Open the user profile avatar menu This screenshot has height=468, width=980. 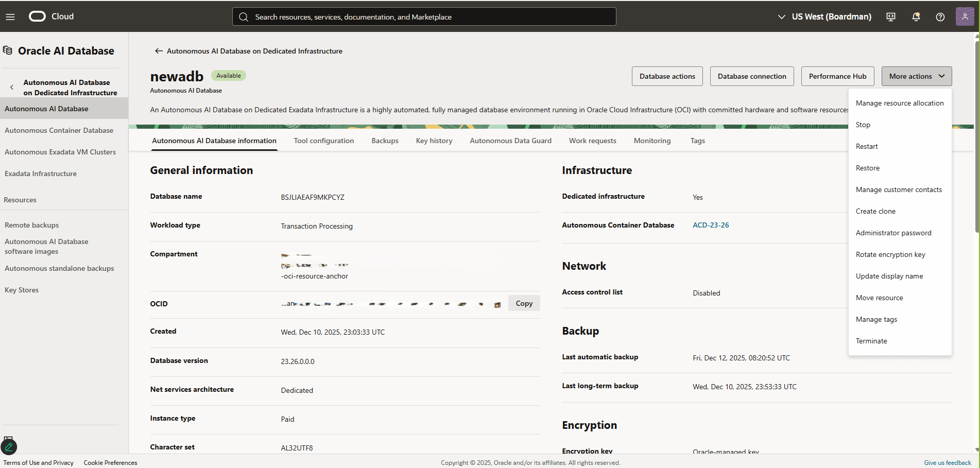point(965,16)
